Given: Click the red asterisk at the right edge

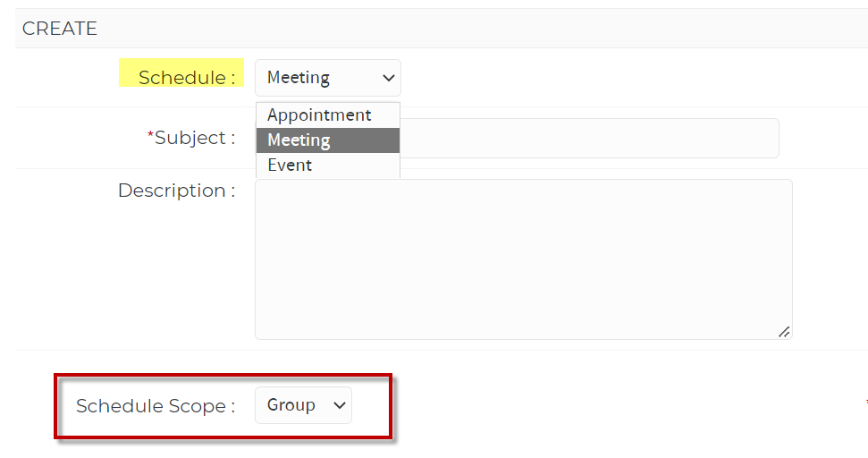Looking at the screenshot, I should [866, 403].
